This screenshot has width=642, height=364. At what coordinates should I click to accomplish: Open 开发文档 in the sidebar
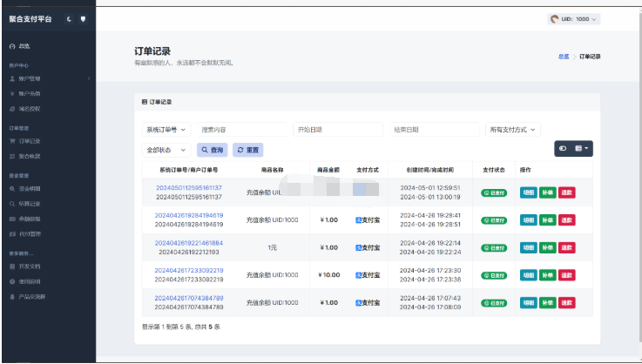29,266
